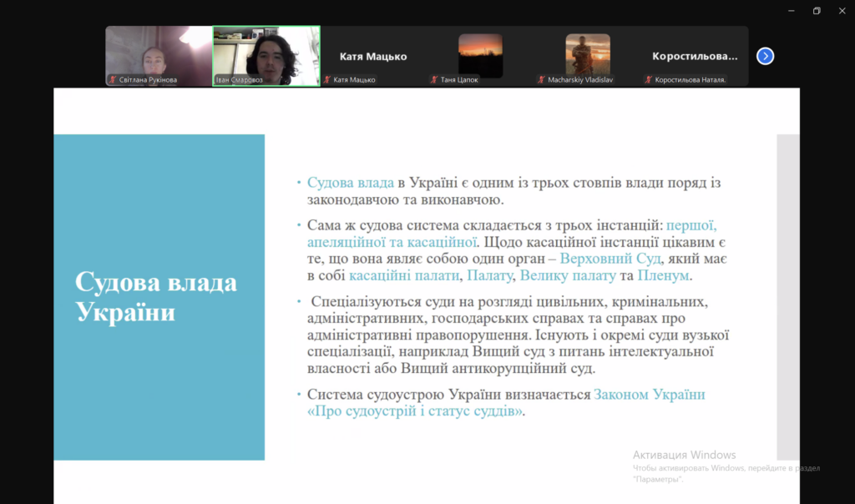Click muted mic icon beside Таня Цапок
Image resolution: width=855 pixels, height=504 pixels.
[x=434, y=79]
